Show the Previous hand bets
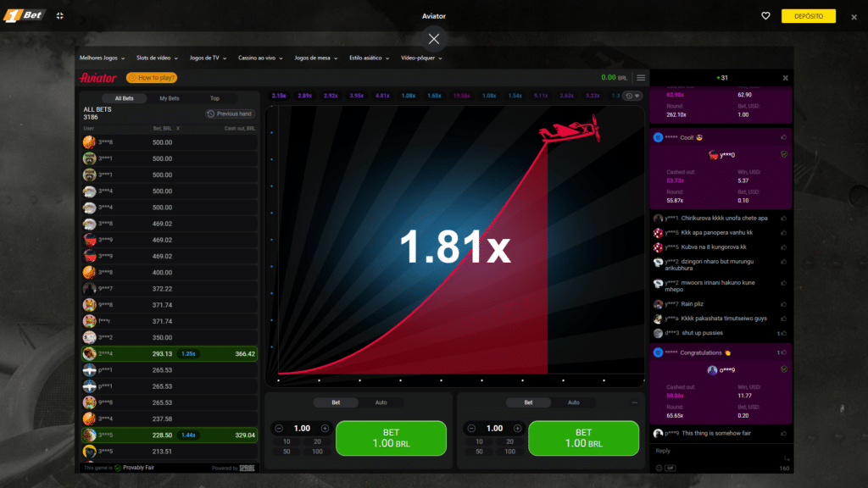This screenshot has width=868, height=488. pos(229,114)
